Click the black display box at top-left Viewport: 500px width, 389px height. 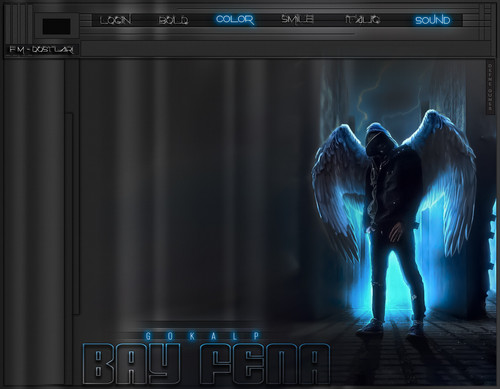[56, 26]
